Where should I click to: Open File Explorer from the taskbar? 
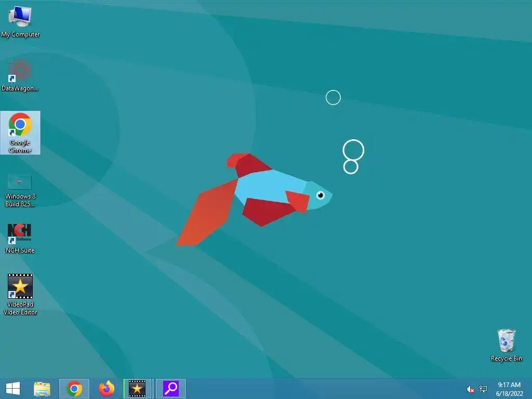42,389
